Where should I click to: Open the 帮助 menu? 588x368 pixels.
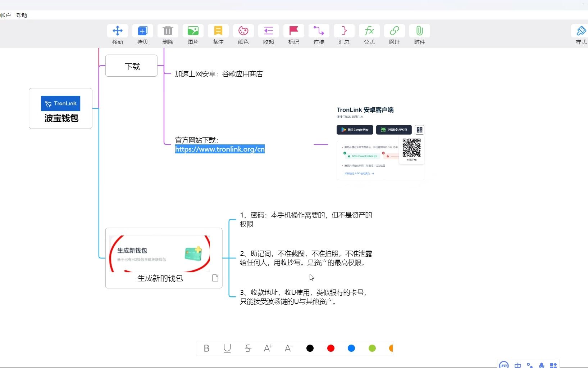22,15
